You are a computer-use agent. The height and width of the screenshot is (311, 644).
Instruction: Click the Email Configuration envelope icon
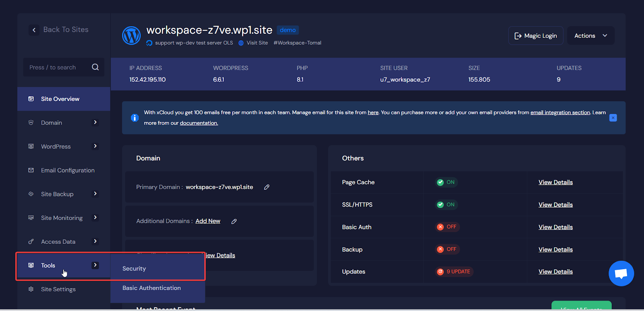[31, 170]
